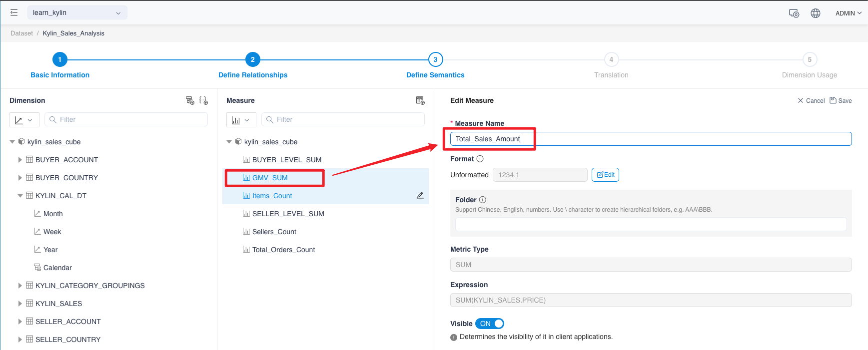Image resolution: width=868 pixels, height=350 pixels.
Task: Click the Folder info icon
Action: 483,200
